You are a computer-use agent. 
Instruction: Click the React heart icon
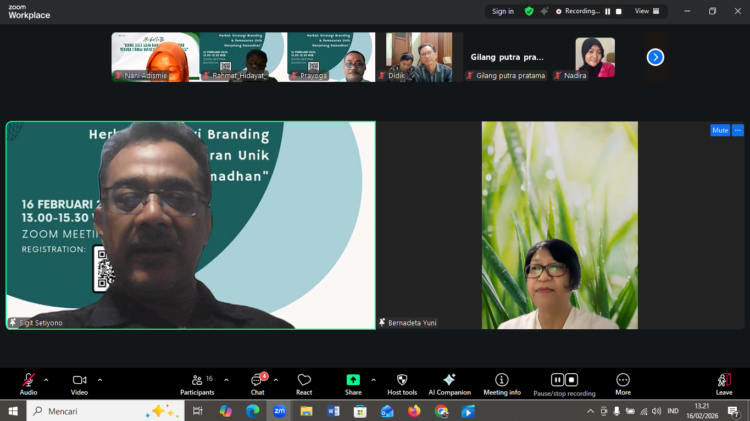pos(304,383)
